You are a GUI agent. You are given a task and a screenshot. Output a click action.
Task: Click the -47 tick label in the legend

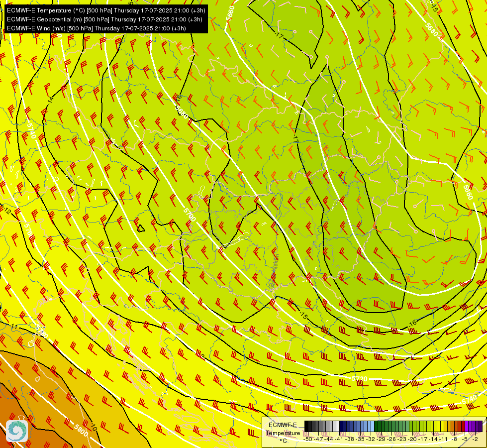[318, 440]
